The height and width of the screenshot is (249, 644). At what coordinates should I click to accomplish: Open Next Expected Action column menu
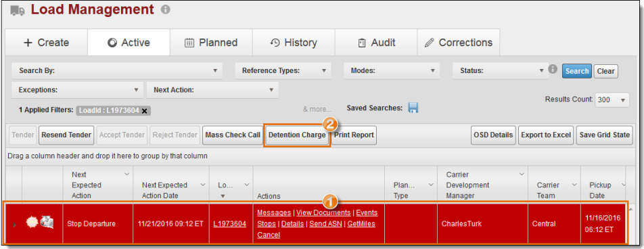point(127,174)
